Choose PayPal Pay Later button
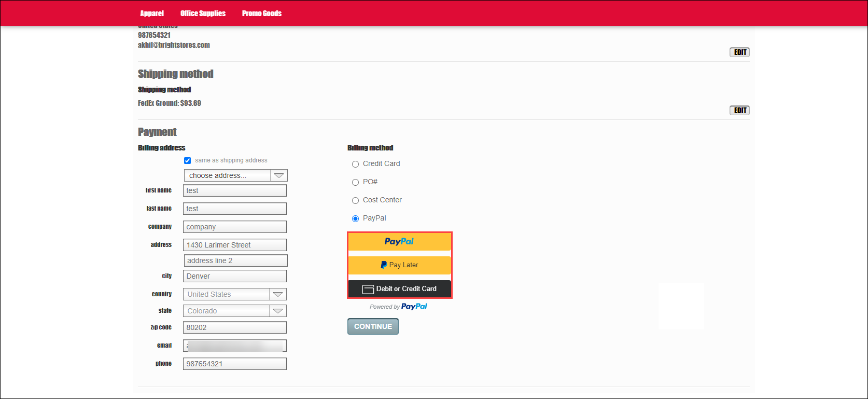868x399 pixels. point(400,265)
